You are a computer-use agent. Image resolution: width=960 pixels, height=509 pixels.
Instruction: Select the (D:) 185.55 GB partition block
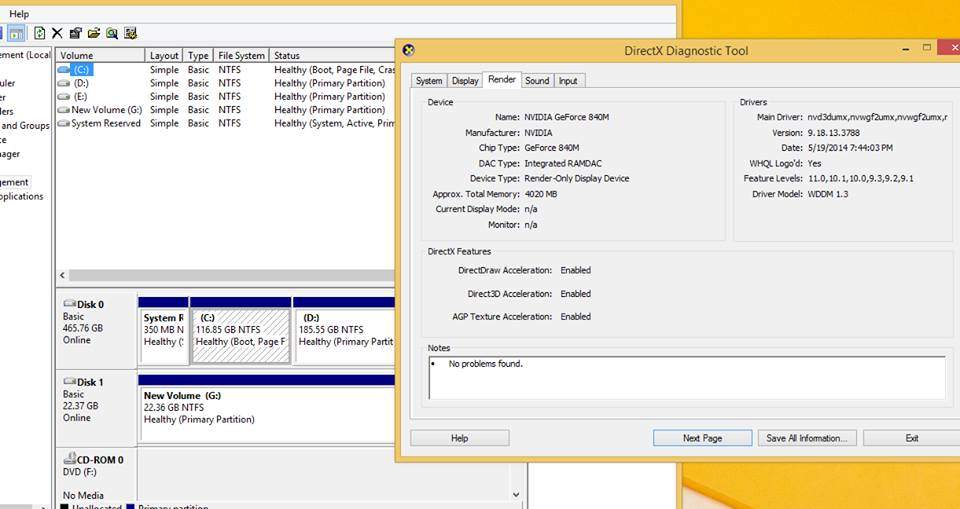[x=344, y=331]
